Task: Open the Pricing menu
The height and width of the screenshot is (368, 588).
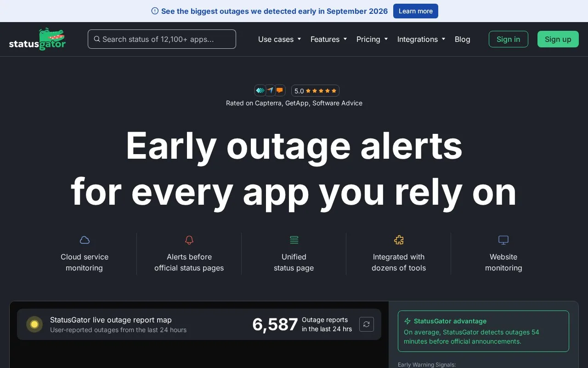Action: tap(372, 39)
